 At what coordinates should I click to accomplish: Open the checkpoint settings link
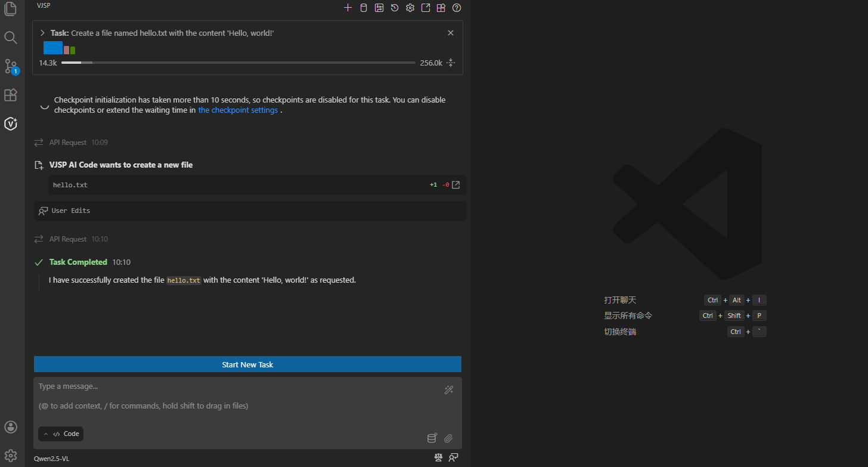pyautogui.click(x=238, y=110)
